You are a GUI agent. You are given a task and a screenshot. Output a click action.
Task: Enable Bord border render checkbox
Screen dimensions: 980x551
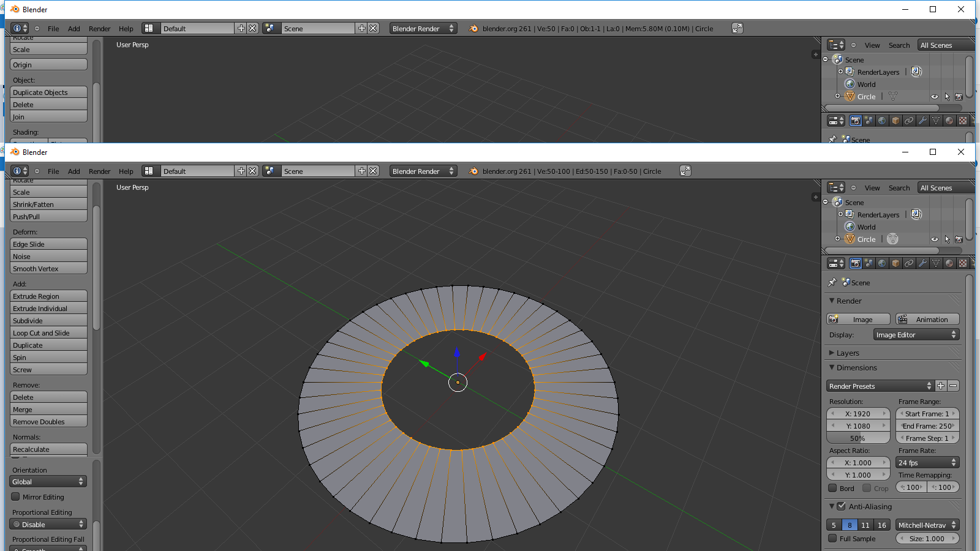coord(832,488)
